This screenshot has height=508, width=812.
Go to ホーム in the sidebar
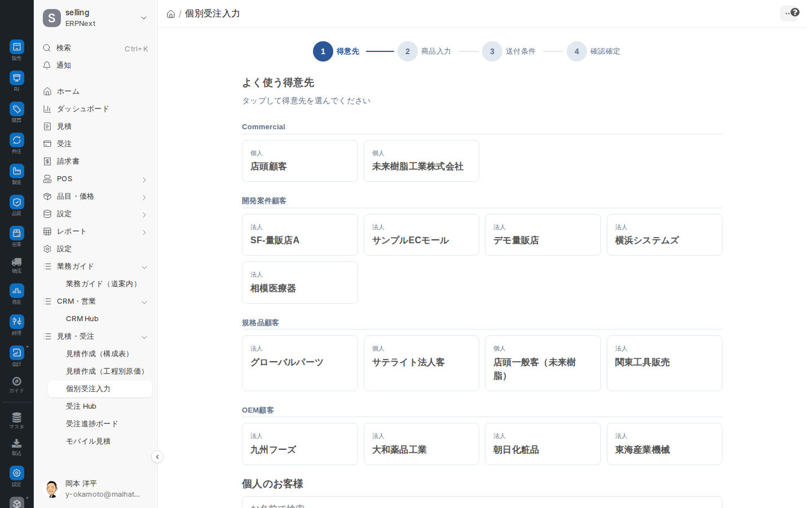pyautogui.click(x=96, y=91)
